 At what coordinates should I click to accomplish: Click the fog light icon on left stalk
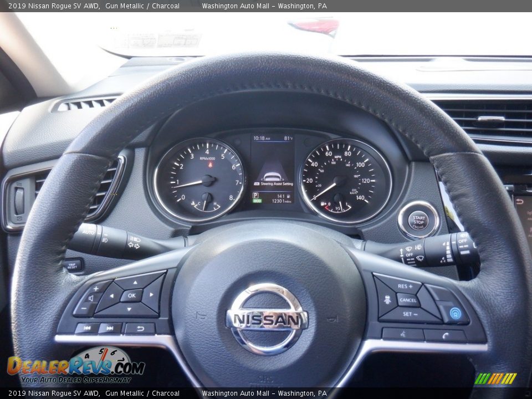[x=105, y=240]
